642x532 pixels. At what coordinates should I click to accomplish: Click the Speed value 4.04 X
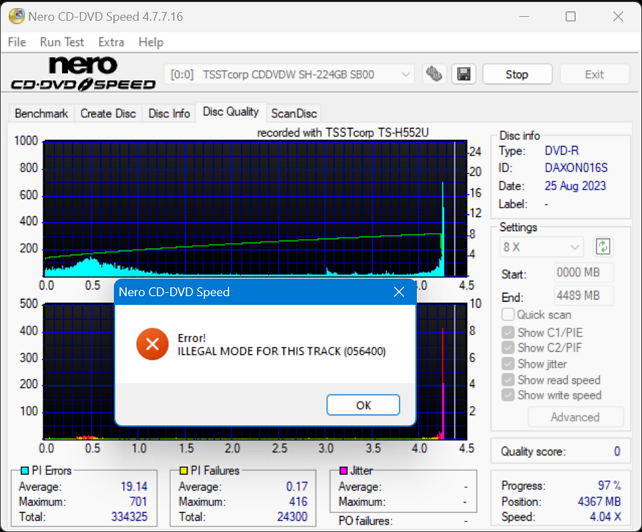pos(606,517)
